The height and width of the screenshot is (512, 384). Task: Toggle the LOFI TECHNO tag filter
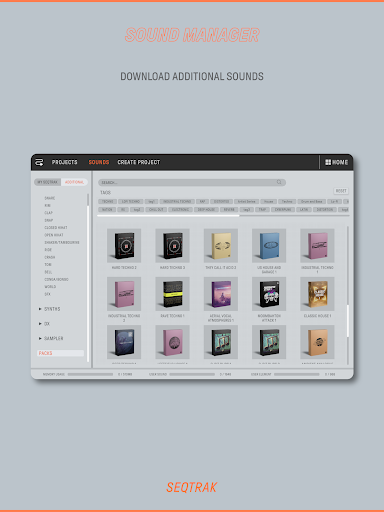[131, 201]
